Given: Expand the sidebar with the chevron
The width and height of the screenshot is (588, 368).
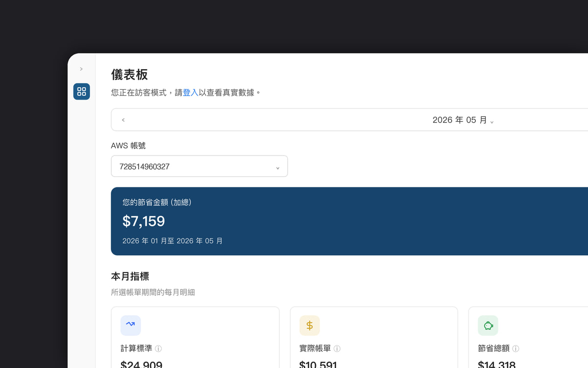Looking at the screenshot, I should 81,69.
